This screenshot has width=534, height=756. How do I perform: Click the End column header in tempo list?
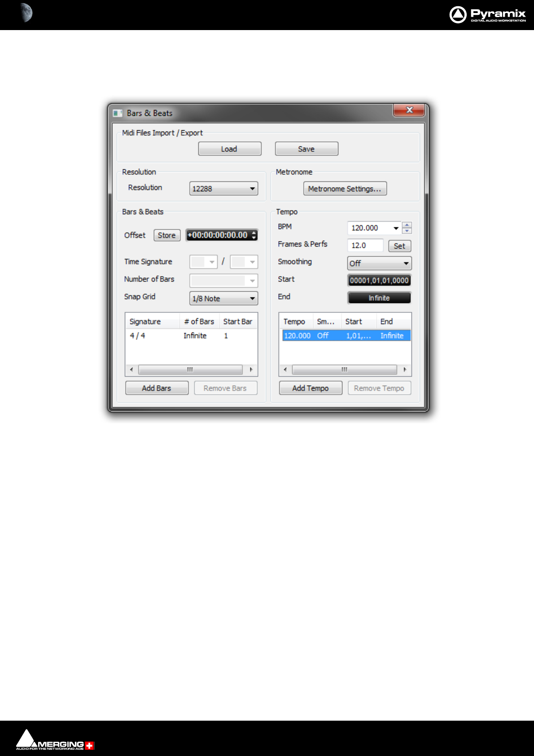(x=393, y=321)
